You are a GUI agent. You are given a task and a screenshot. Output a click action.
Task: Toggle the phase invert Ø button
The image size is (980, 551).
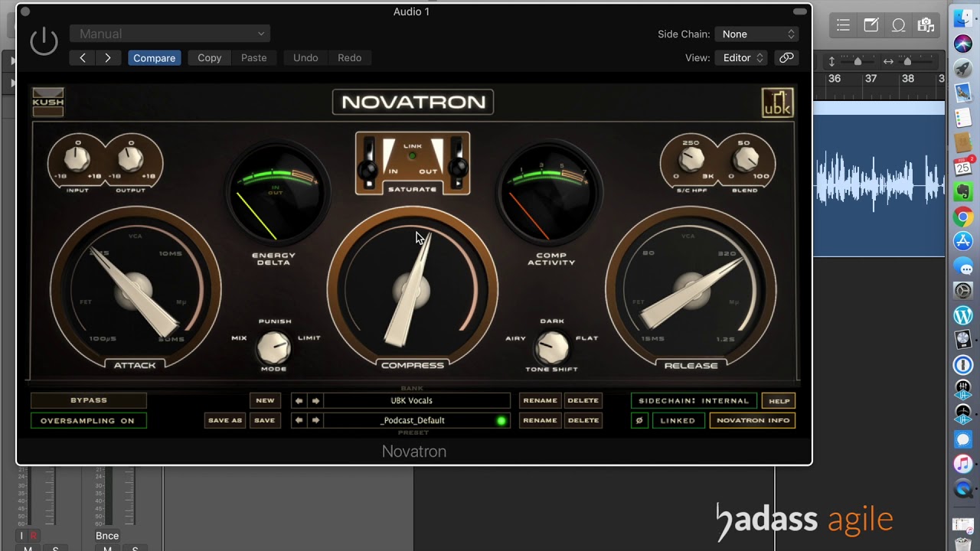coord(639,420)
